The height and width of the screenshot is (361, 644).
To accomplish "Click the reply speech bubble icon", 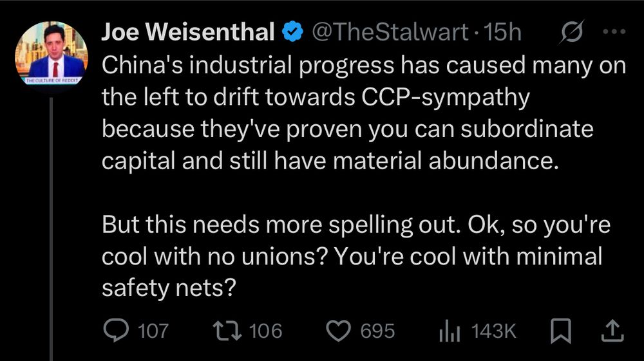I will pos(116,331).
